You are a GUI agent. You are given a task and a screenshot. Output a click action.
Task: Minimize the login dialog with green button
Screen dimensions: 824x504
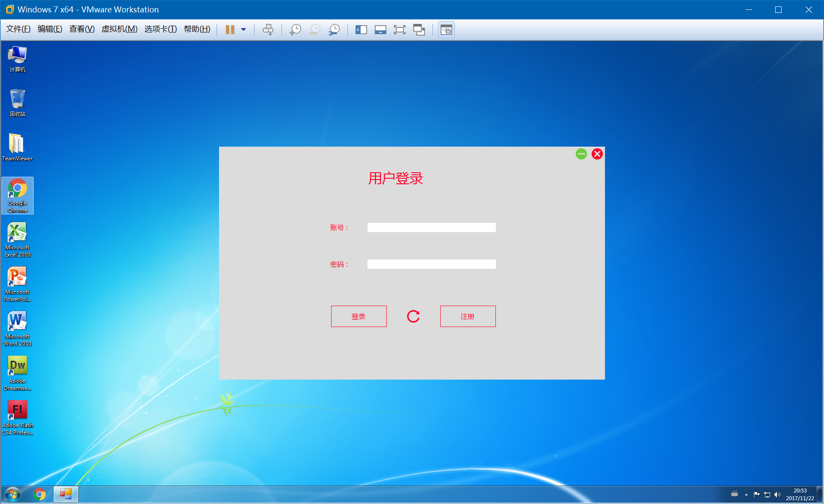click(581, 154)
